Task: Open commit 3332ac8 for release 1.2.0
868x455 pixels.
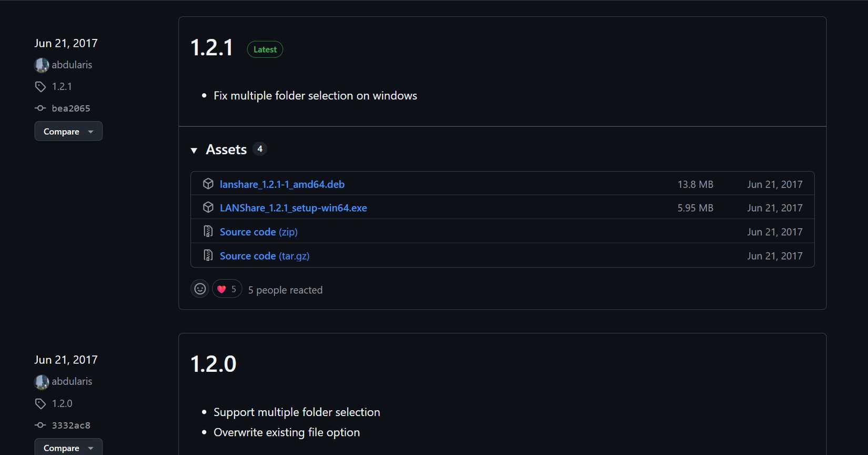Action: click(71, 425)
